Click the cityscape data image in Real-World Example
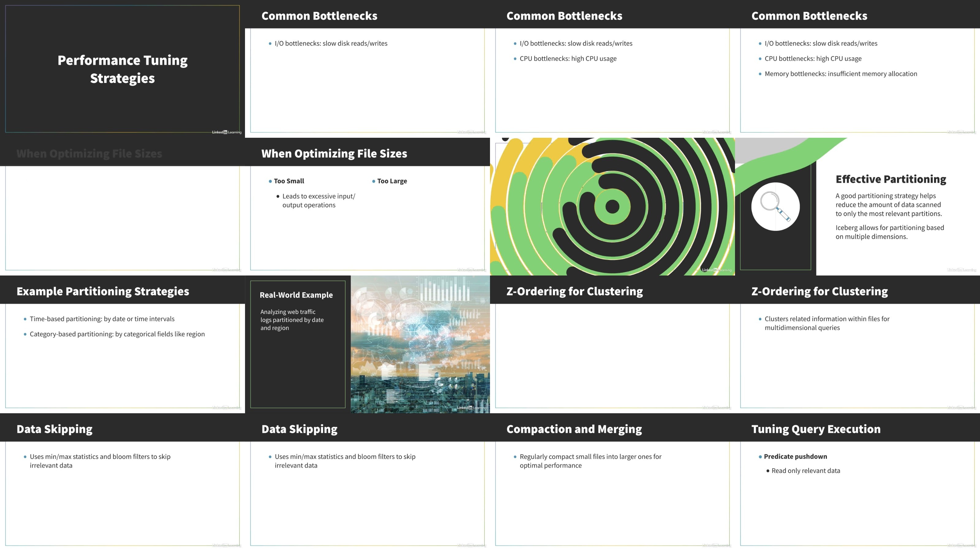This screenshot has width=980, height=551. [x=420, y=344]
